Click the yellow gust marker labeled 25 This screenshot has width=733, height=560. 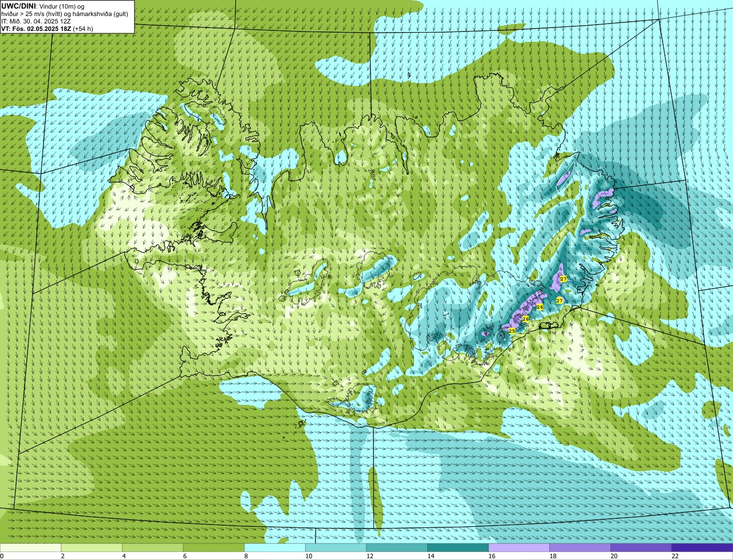click(x=511, y=330)
